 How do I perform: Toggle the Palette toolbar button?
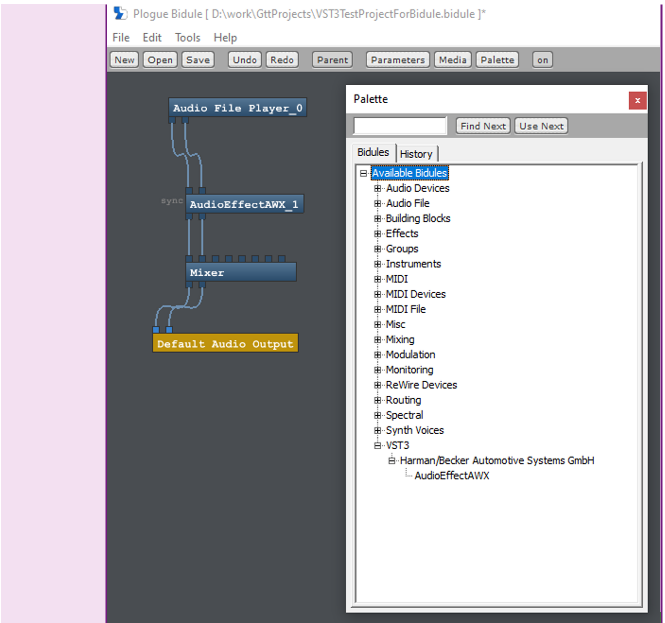(497, 60)
